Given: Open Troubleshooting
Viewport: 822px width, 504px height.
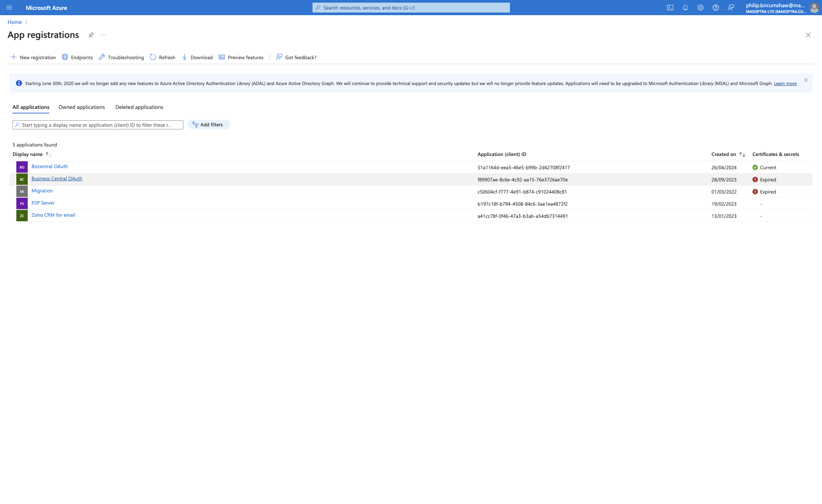Looking at the screenshot, I should click(x=121, y=57).
